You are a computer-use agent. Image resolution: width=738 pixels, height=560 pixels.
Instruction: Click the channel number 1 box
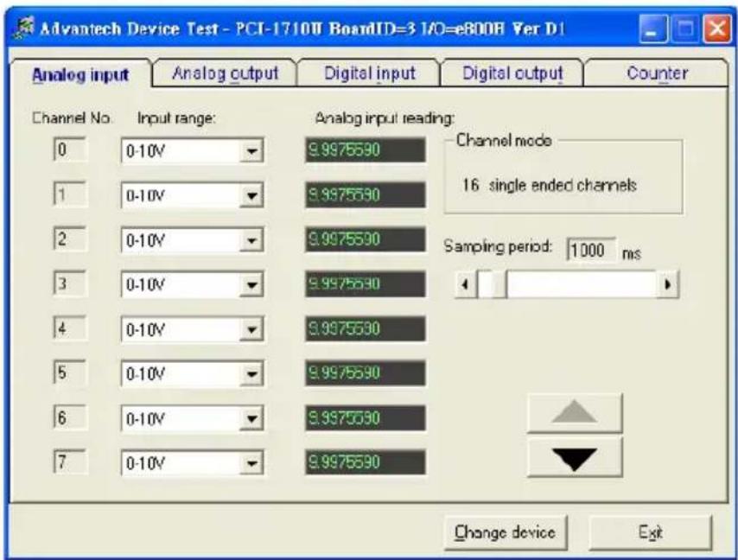click(x=70, y=194)
